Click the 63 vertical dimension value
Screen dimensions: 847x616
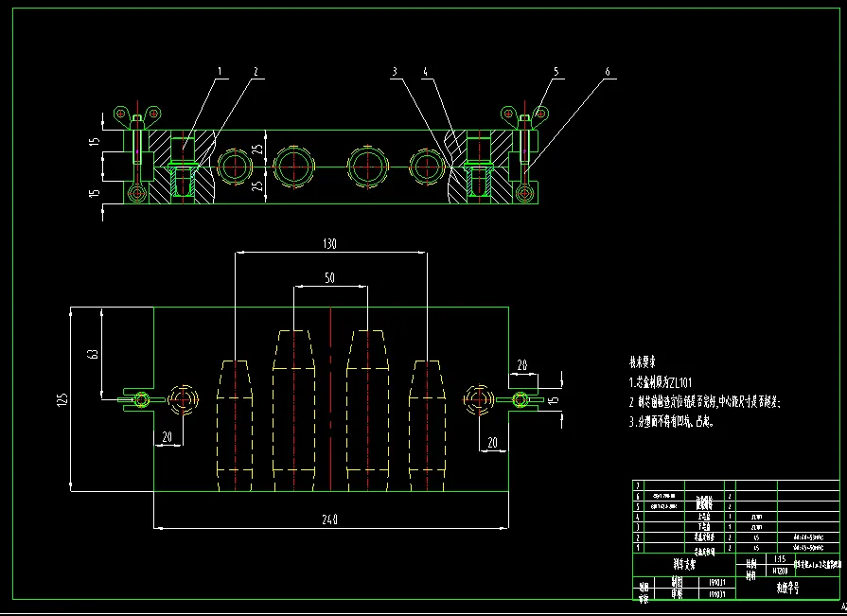[x=93, y=354]
